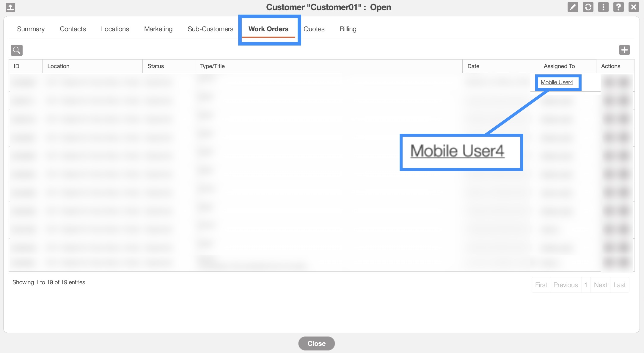Image resolution: width=644 pixels, height=353 pixels.
Task: Open the Contacts tab
Action: pyautogui.click(x=73, y=29)
